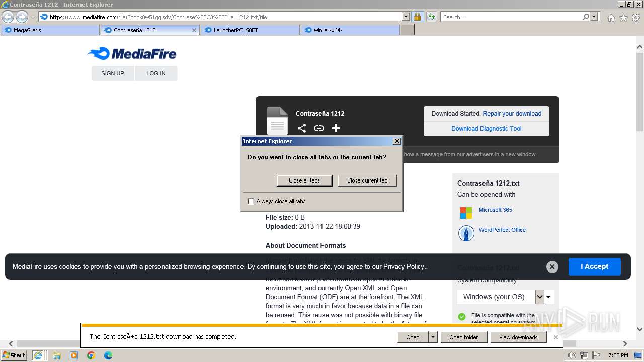Close the download notification bar
Screen dimensions: 644x362
(556, 337)
